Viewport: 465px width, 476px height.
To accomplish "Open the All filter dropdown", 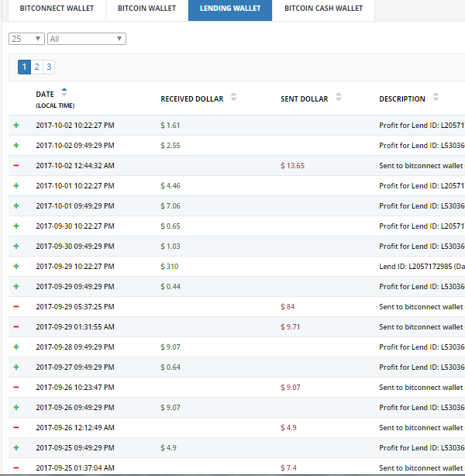I will 87,39.
